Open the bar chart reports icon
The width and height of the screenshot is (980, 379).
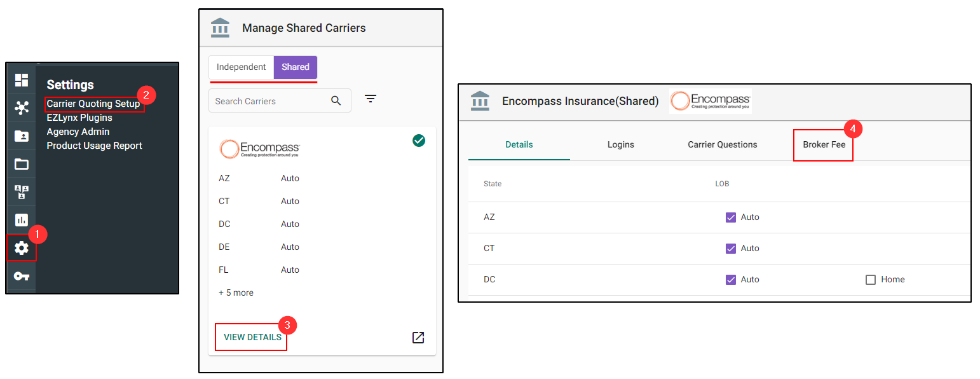click(x=22, y=220)
